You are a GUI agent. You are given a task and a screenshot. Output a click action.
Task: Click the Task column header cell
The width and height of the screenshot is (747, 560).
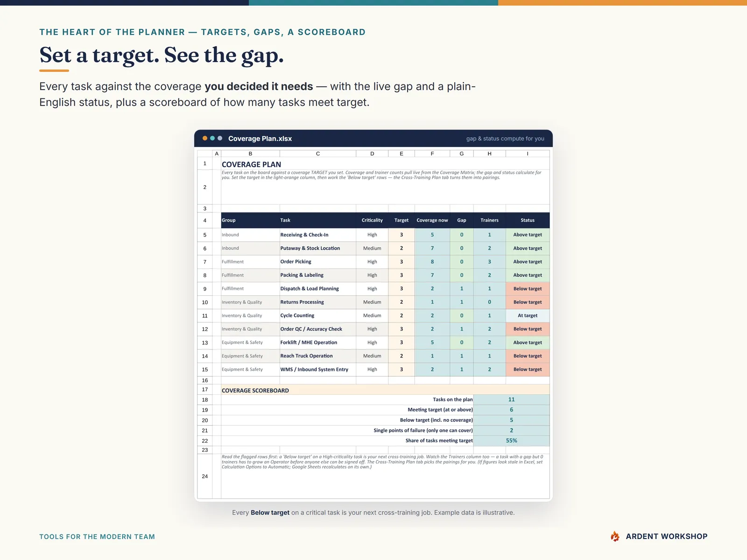coord(318,220)
